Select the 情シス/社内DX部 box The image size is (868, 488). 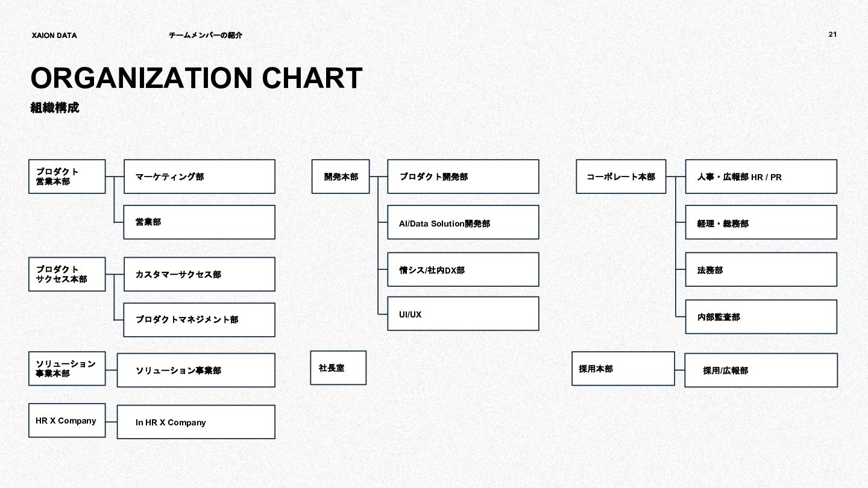click(x=463, y=269)
